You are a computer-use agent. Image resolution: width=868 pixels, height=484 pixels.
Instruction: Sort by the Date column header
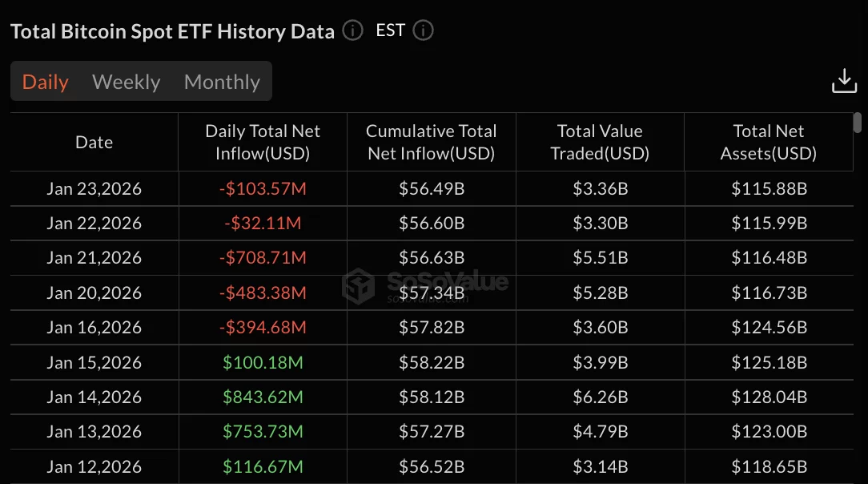(94, 141)
